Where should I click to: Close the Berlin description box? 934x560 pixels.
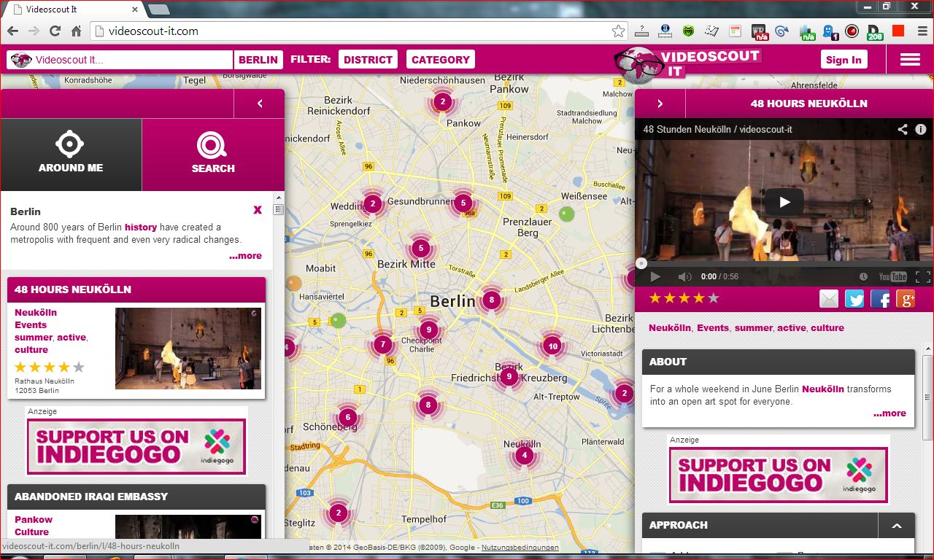pos(258,210)
